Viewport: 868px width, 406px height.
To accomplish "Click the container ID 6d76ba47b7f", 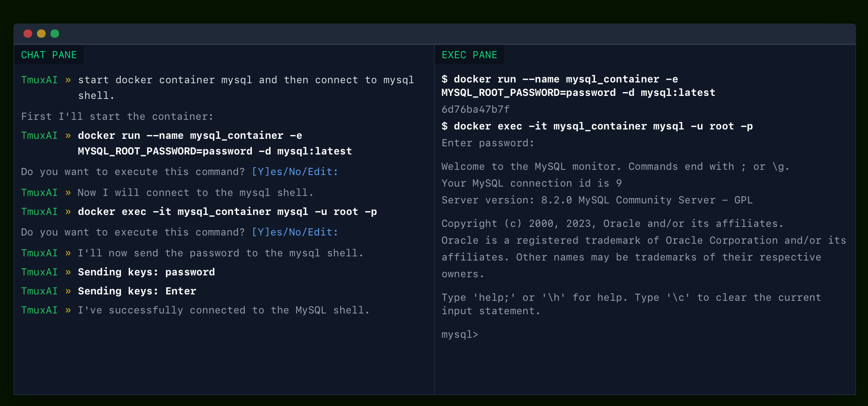I will tap(475, 109).
